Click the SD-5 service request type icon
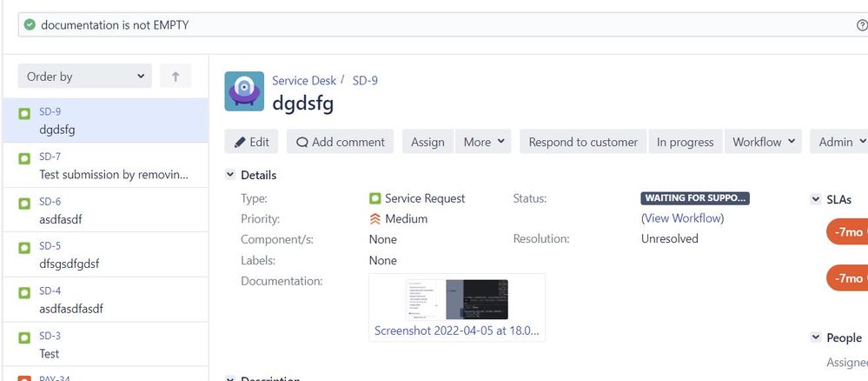 pos(24,248)
